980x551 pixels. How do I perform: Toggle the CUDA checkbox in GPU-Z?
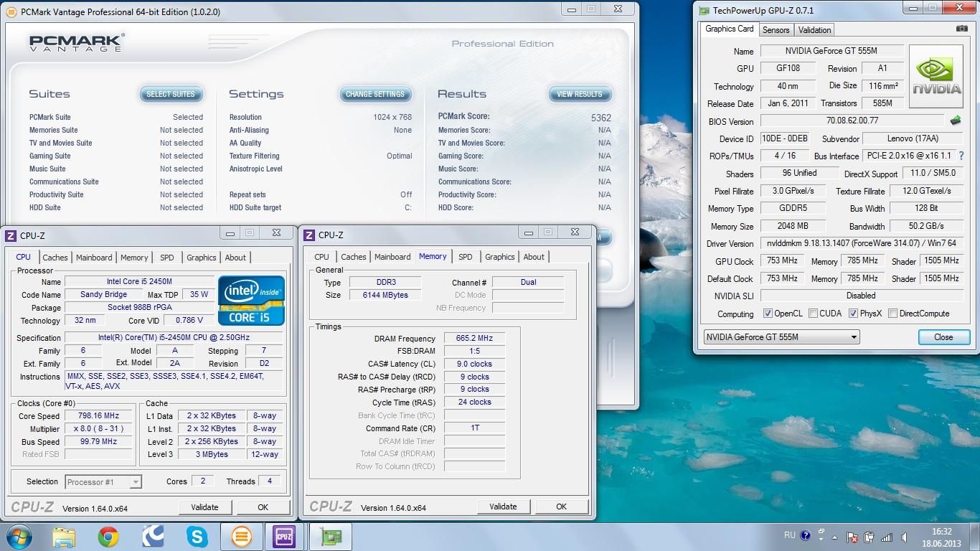(x=813, y=314)
